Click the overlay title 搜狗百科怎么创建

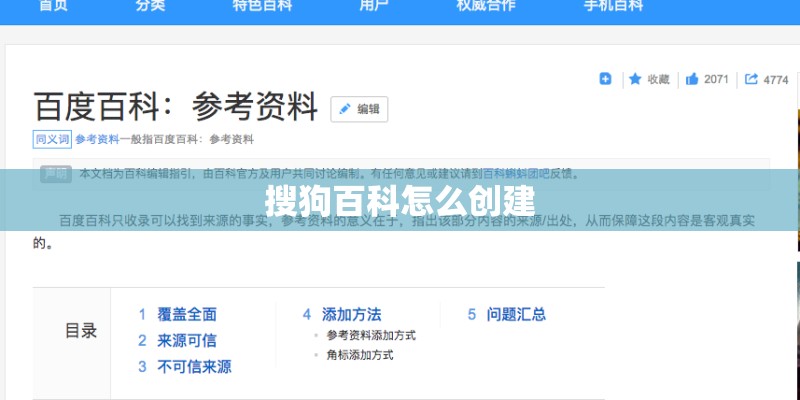(400, 202)
